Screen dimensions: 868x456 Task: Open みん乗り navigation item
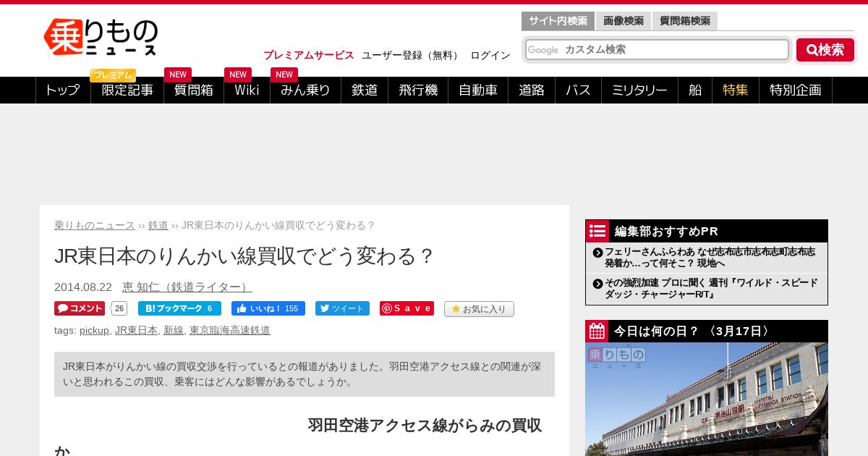pos(305,90)
